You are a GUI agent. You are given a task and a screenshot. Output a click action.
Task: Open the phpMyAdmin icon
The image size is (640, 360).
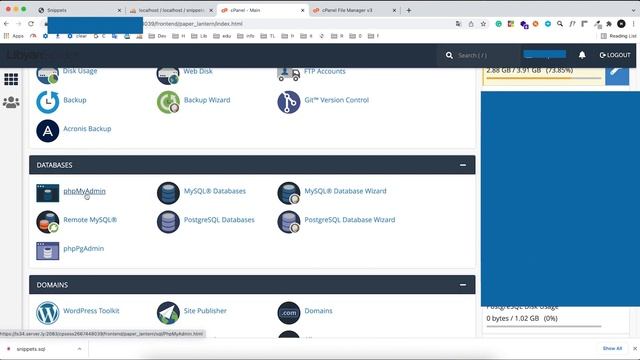pyautogui.click(x=47, y=193)
